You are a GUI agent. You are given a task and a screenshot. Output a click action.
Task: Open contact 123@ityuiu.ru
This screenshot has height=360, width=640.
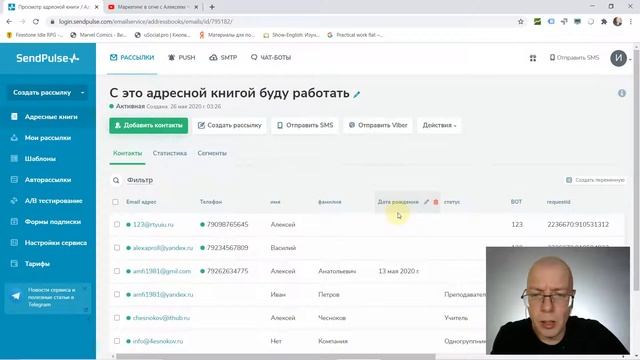coord(153,224)
